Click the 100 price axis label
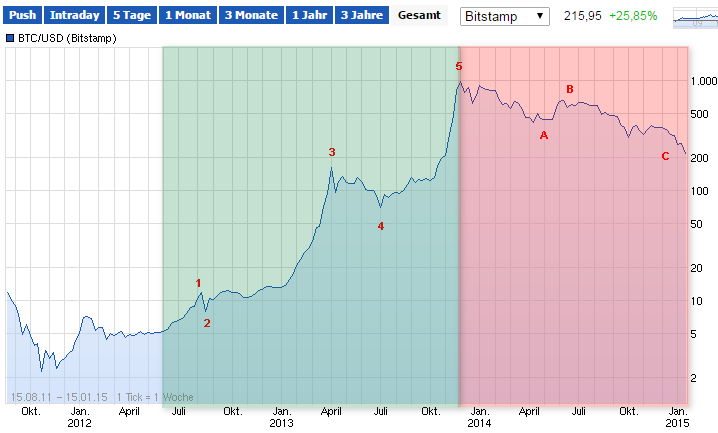Viewport: 718px width, 433px height. coord(699,191)
